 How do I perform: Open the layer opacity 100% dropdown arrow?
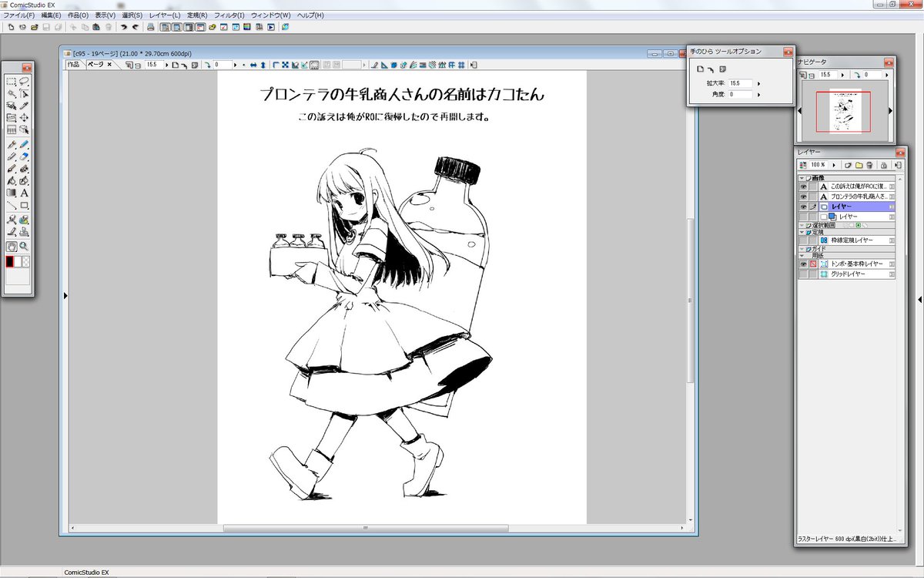pos(834,165)
